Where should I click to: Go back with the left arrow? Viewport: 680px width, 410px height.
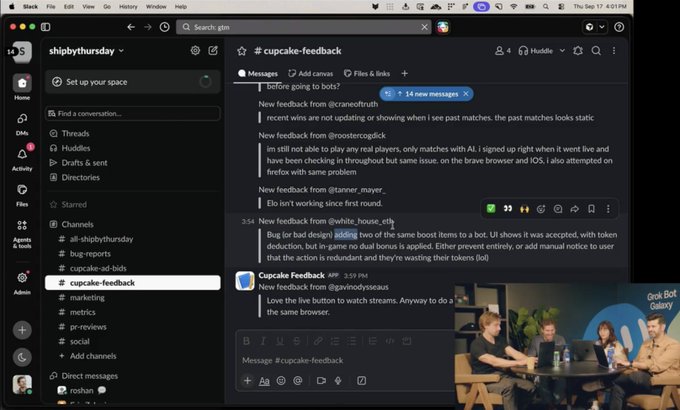(x=131, y=27)
